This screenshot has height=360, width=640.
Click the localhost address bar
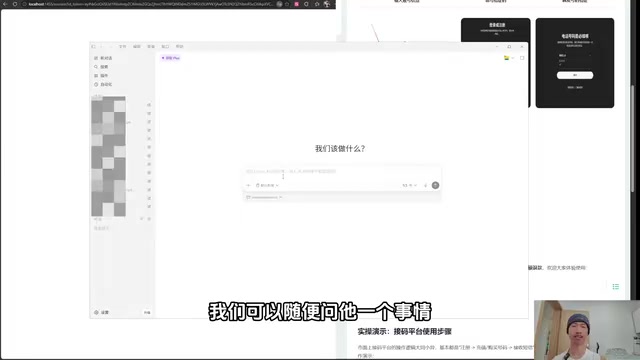pos(151,4)
